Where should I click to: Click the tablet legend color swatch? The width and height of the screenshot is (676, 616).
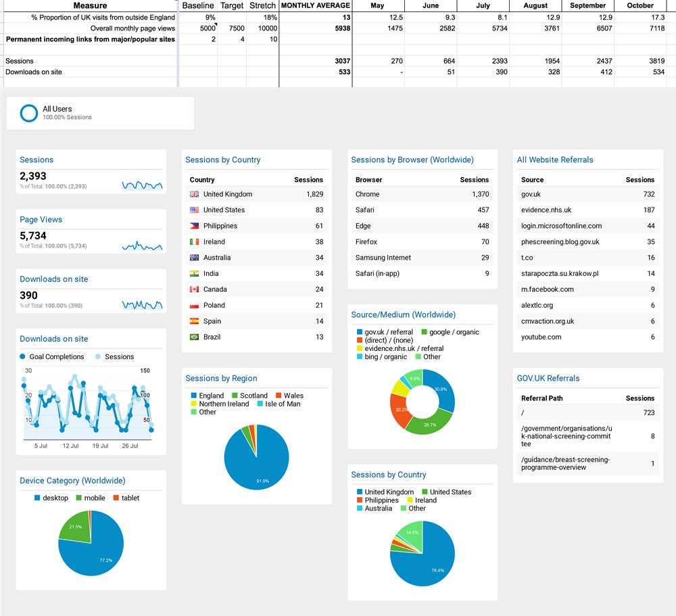click(116, 498)
